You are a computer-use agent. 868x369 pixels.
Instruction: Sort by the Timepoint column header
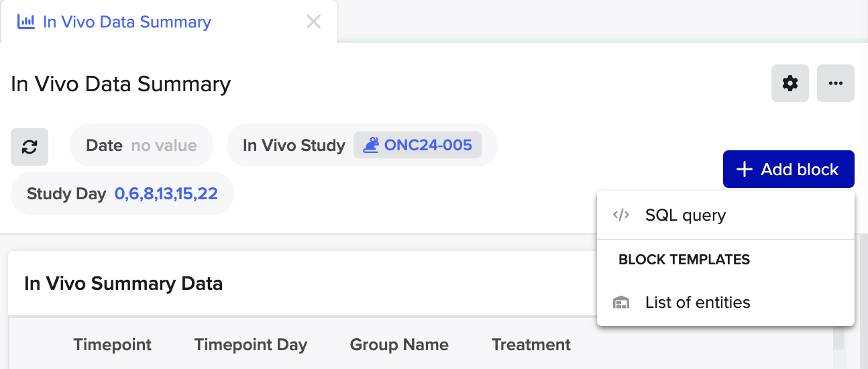(x=113, y=345)
